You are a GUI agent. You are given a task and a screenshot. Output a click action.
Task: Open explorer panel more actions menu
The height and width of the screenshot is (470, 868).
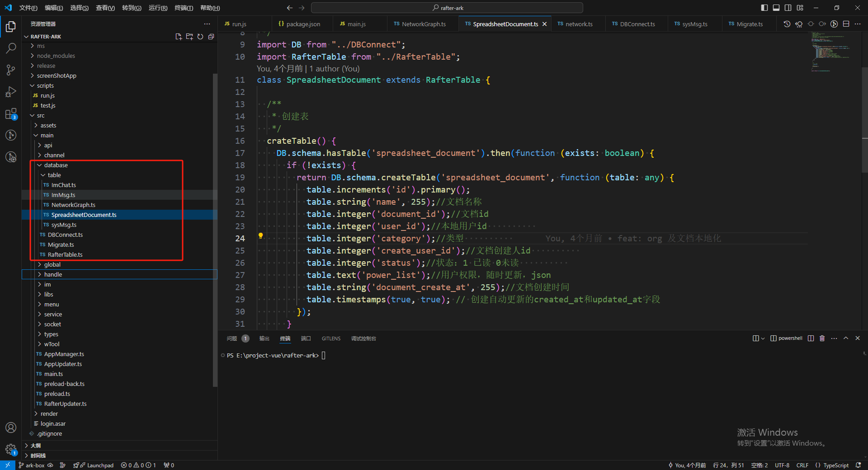tap(207, 24)
